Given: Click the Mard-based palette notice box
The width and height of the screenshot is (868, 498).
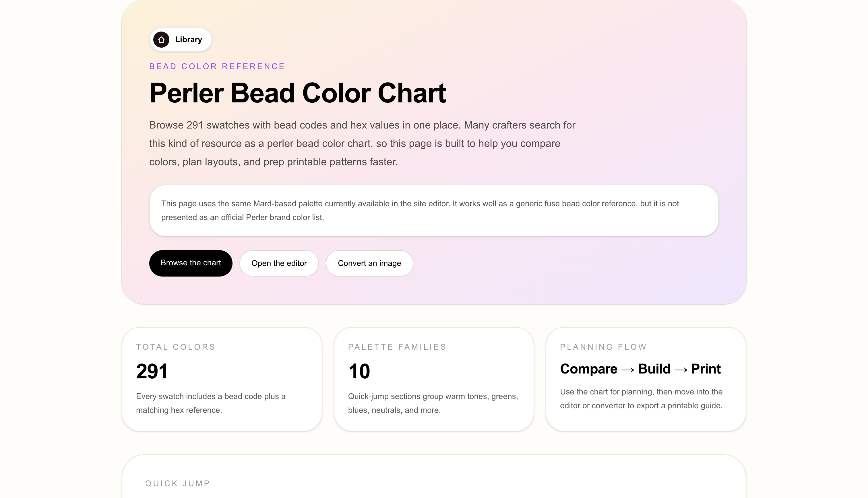Looking at the screenshot, I should coord(433,210).
